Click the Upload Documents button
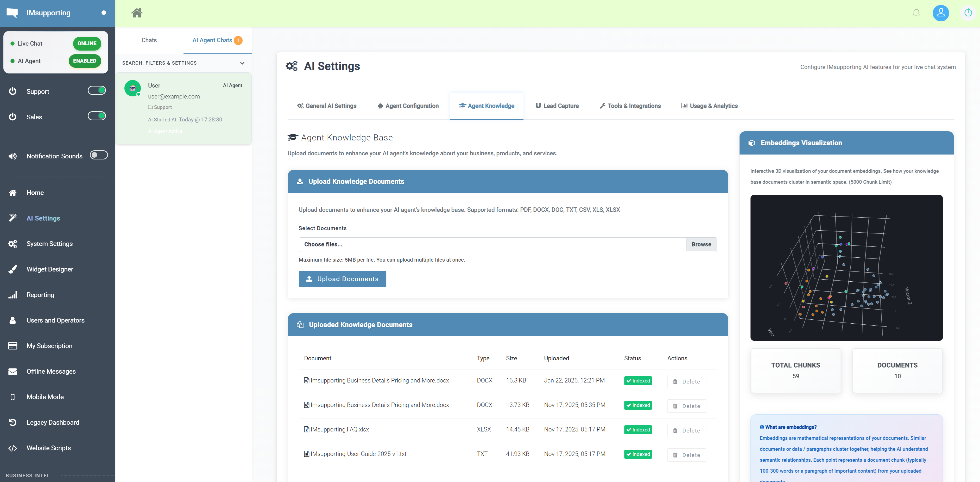Viewport: 980px width, 482px height. 342,279
